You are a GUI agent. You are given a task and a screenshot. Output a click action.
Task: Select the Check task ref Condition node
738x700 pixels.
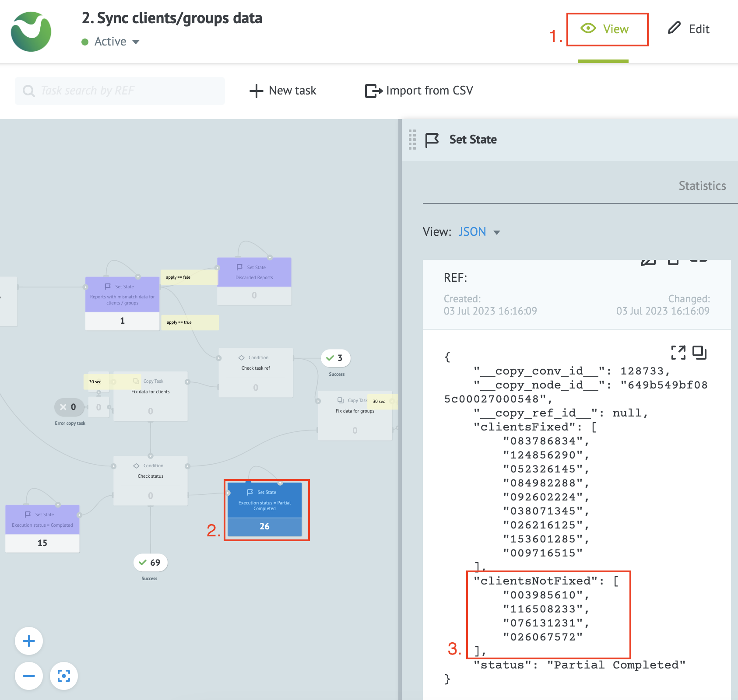(256, 372)
